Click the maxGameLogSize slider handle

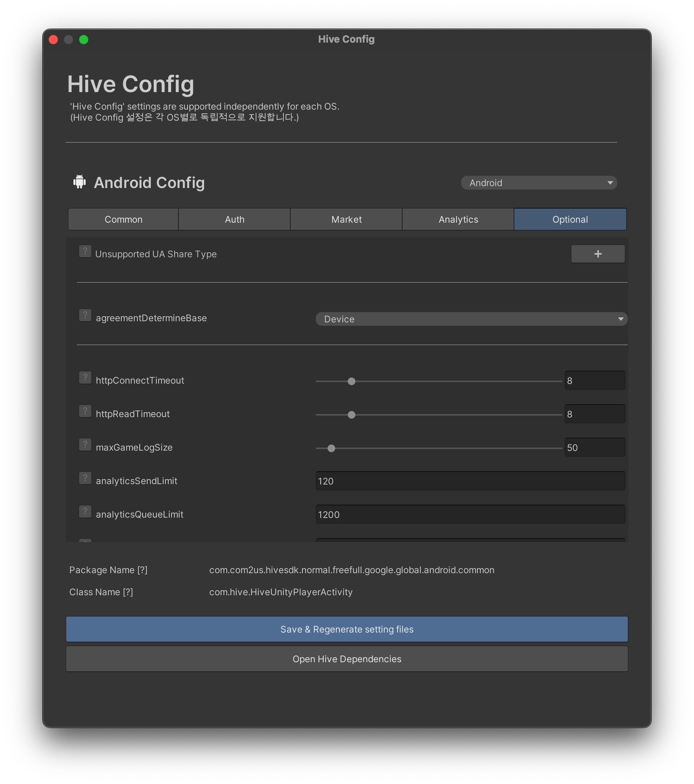(x=331, y=448)
